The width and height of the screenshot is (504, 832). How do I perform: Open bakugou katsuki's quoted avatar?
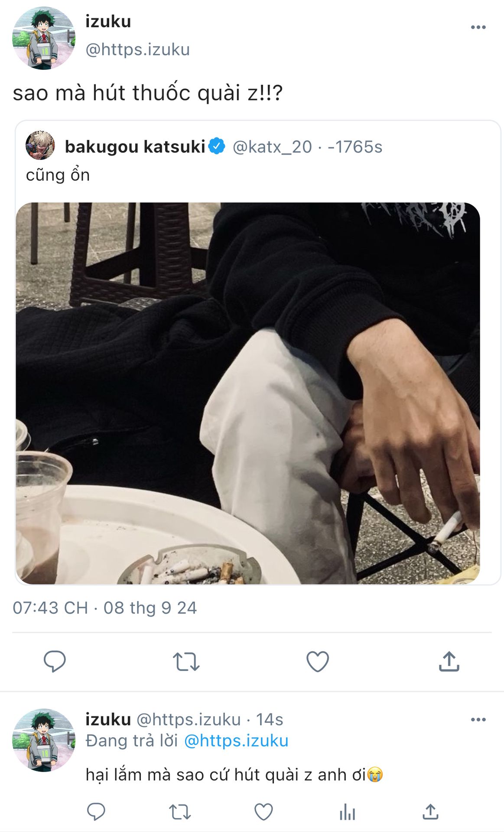[40, 146]
